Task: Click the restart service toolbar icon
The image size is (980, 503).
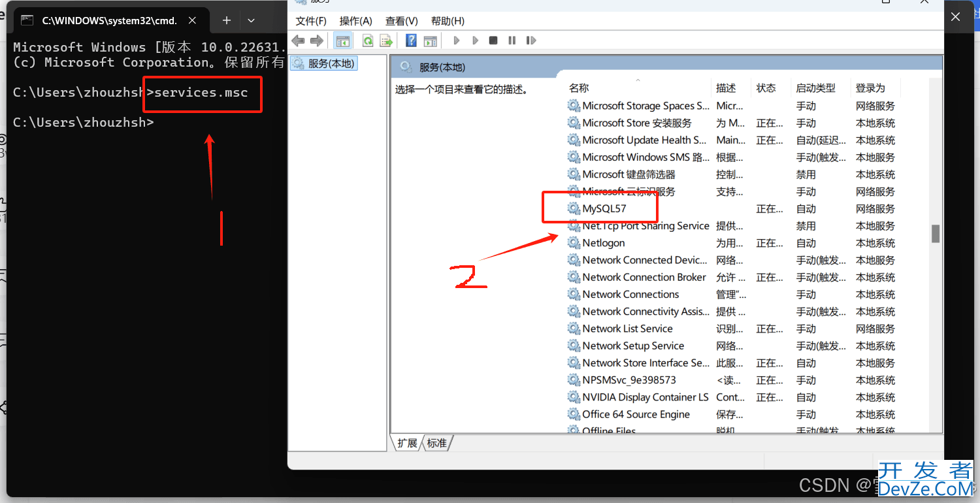Action: (531, 41)
